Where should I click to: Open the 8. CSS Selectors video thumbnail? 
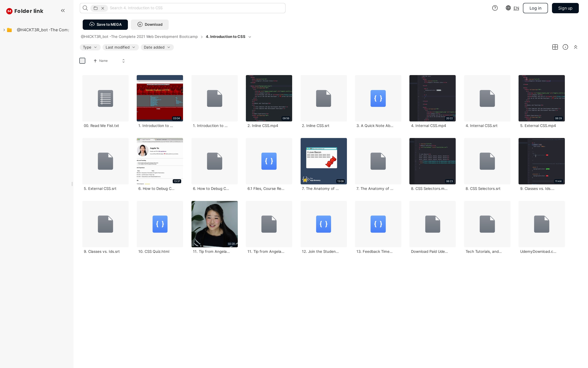coord(433,161)
